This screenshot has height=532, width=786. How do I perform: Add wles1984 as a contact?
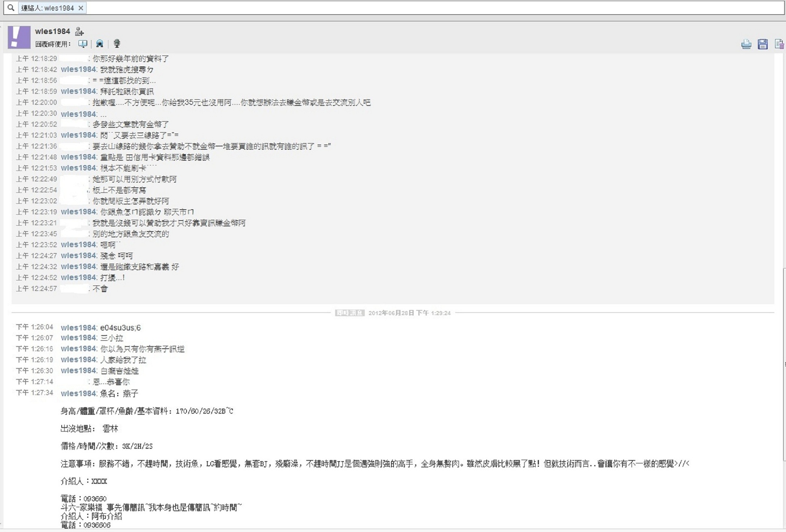[79, 31]
